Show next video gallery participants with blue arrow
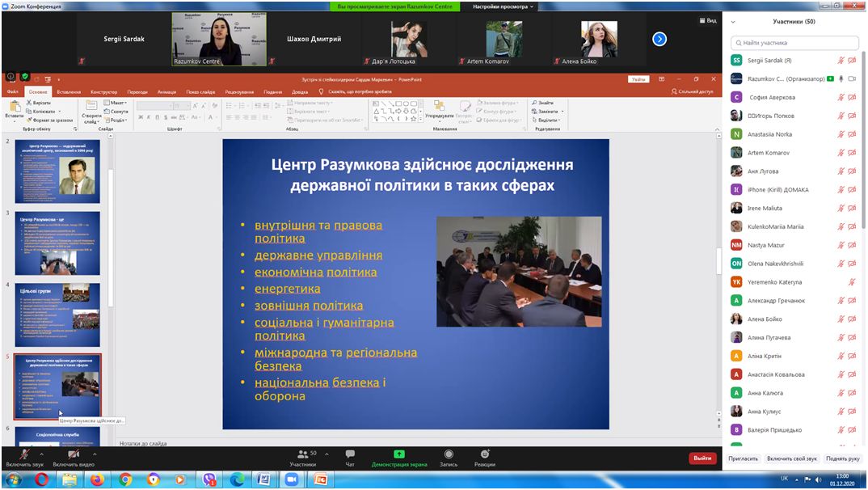 pos(659,39)
